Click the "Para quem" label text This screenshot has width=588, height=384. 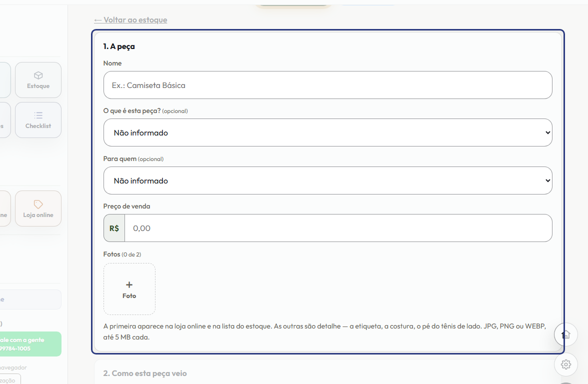120,159
